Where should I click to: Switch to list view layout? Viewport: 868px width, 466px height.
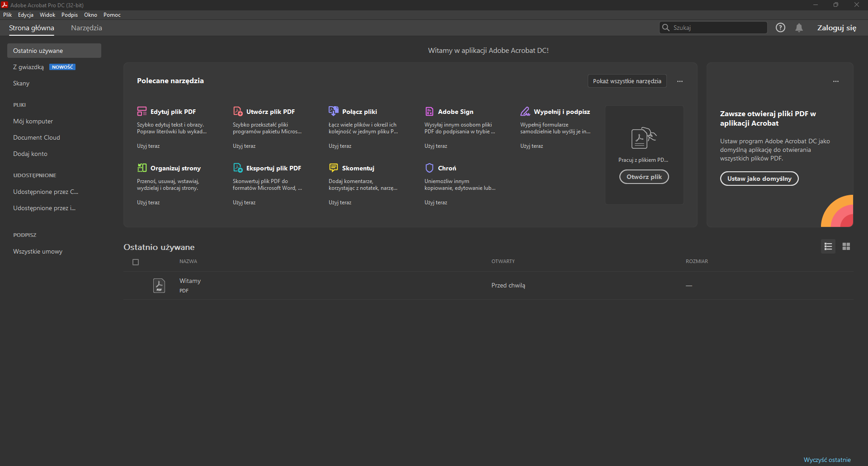pos(828,246)
